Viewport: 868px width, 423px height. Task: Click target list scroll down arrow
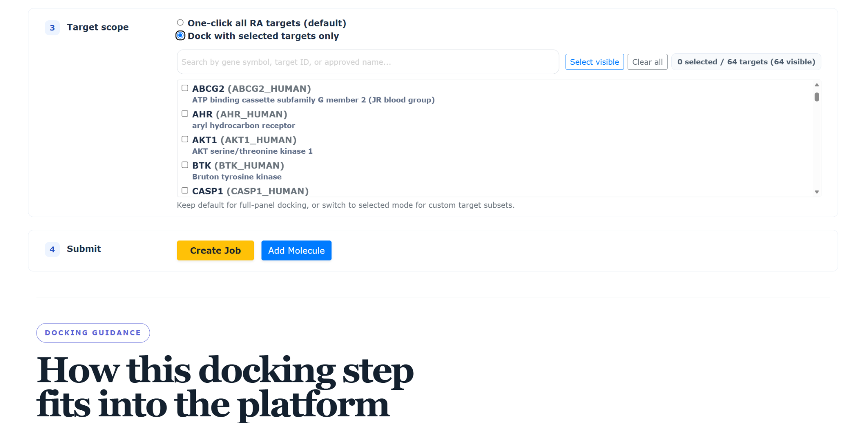click(817, 192)
